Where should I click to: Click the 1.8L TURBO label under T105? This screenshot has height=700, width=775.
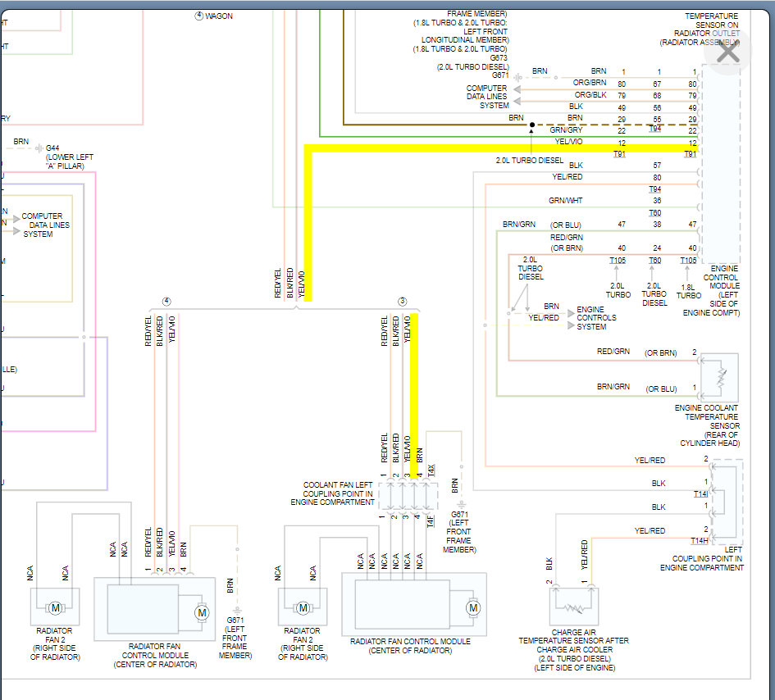[689, 292]
